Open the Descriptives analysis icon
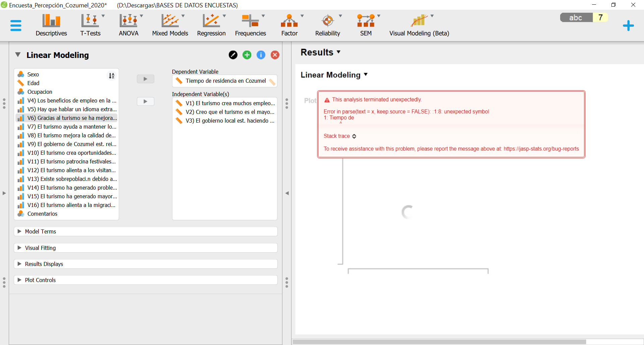 click(x=51, y=23)
